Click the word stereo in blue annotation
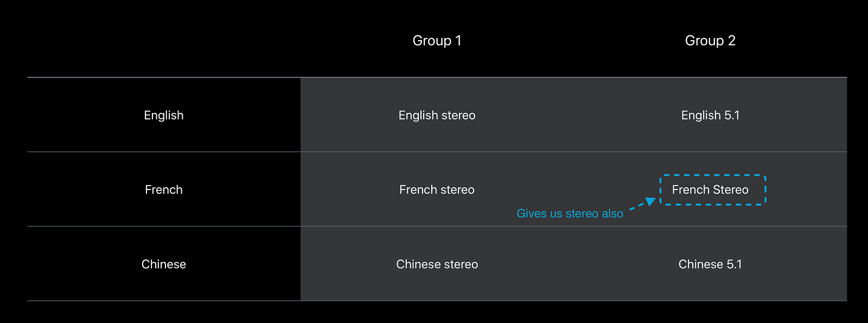This screenshot has height=323, width=868. tap(582, 213)
